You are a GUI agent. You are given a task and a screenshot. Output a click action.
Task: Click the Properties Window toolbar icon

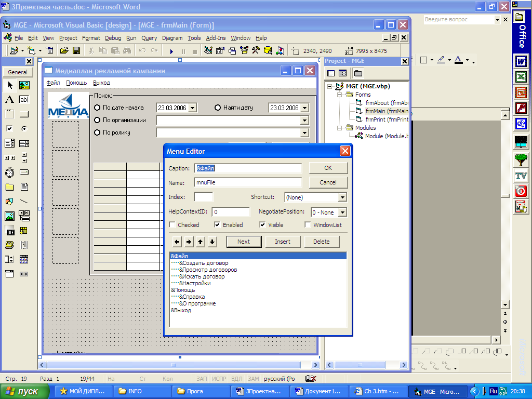pyautogui.click(x=220, y=51)
